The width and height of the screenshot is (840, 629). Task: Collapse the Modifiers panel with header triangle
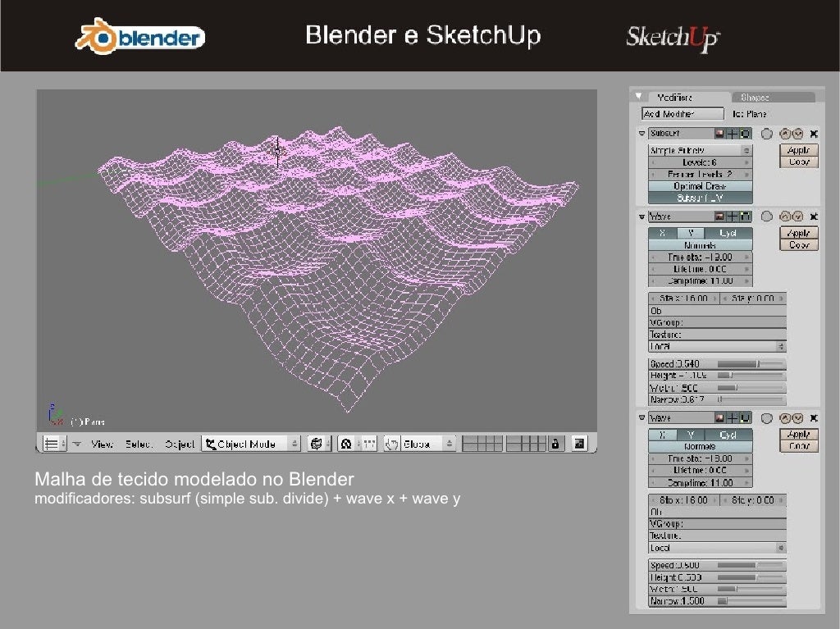(638, 97)
